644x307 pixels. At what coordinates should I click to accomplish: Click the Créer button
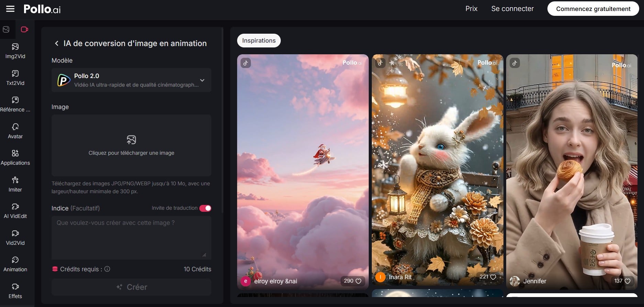coord(131,287)
